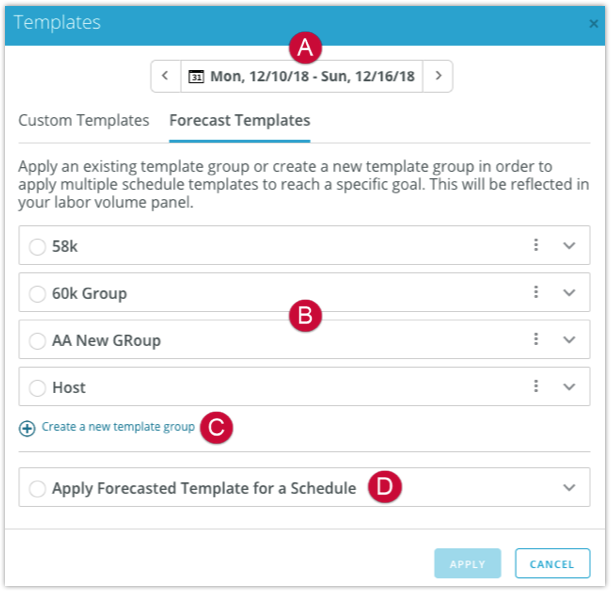Expand the 60k Group details chevron
Viewport: 612px width, 594px height.
click(x=570, y=293)
